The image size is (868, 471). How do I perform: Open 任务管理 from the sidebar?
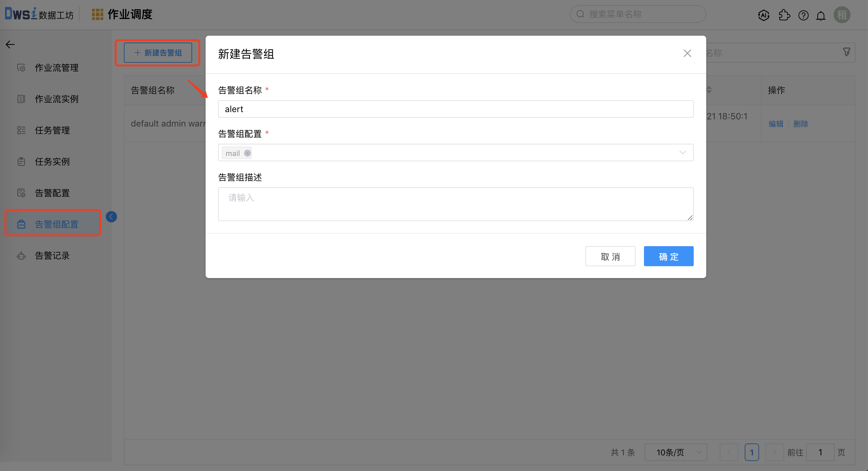click(x=52, y=130)
